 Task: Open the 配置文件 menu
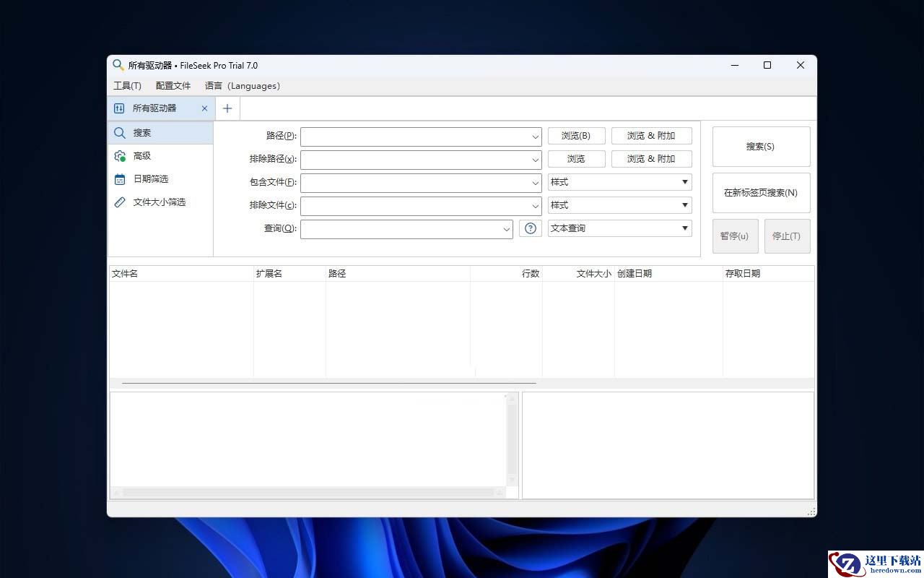[x=173, y=86]
